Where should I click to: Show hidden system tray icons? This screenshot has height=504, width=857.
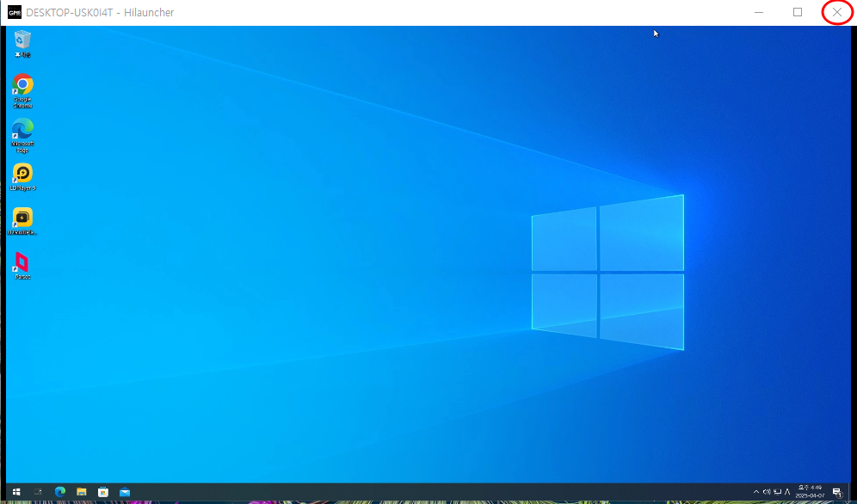coord(756,492)
